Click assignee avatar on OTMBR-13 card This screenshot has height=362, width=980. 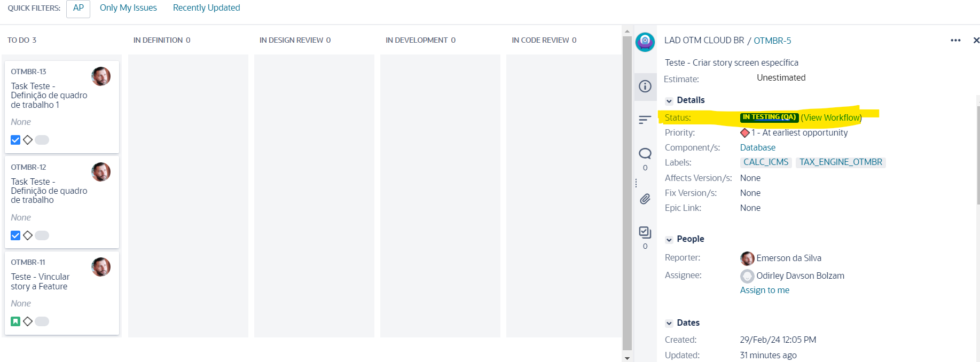click(101, 76)
